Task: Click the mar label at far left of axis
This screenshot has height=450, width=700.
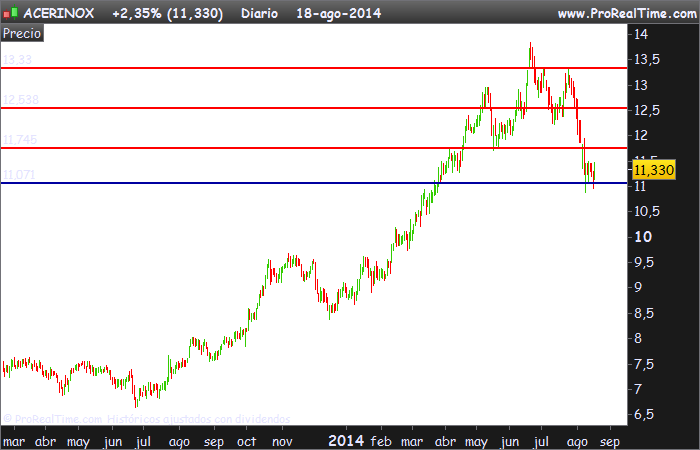Action: click(14, 442)
